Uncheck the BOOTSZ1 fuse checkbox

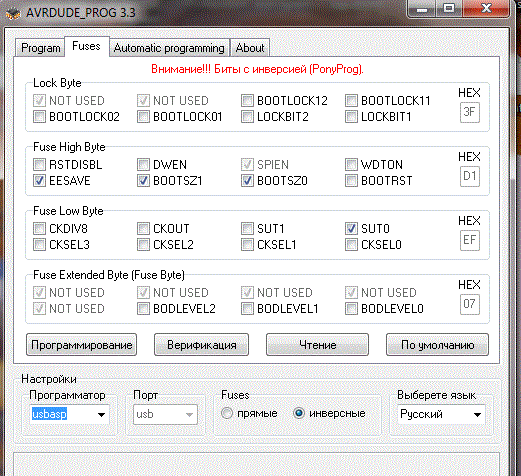143,181
